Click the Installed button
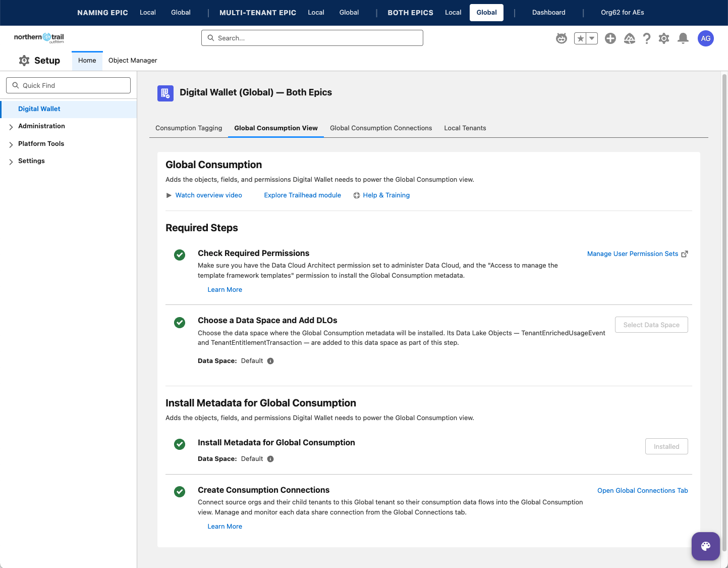This screenshot has width=728, height=568. (x=666, y=447)
